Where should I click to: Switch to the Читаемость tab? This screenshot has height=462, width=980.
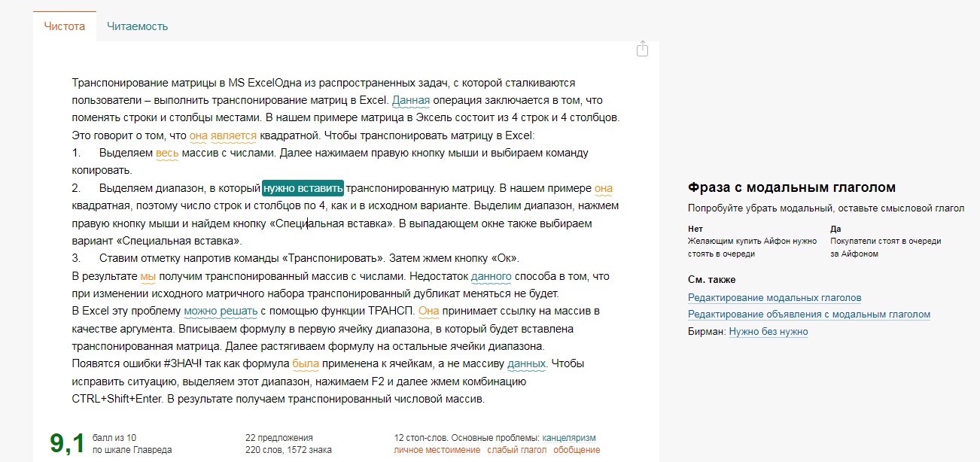coord(137,26)
